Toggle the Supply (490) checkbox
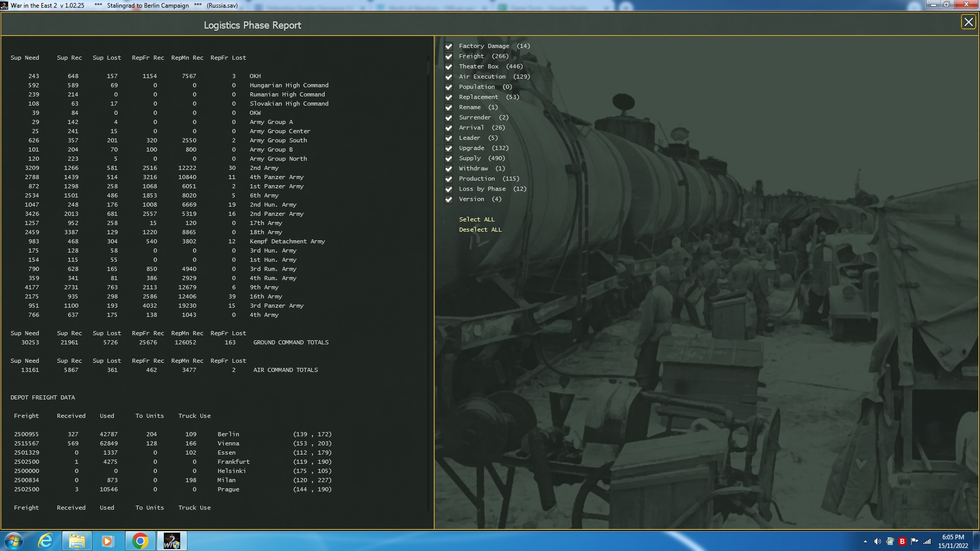980x551 pixels. click(x=449, y=158)
